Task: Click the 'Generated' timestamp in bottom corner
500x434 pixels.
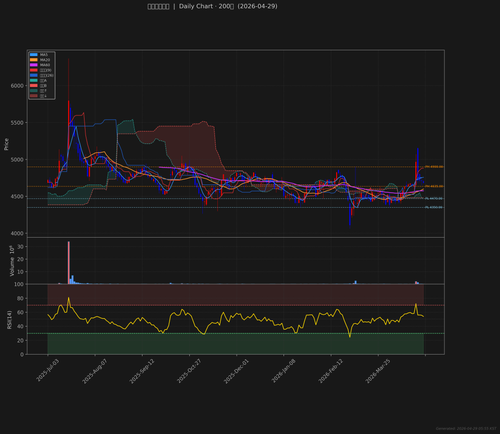Action: (x=466, y=429)
